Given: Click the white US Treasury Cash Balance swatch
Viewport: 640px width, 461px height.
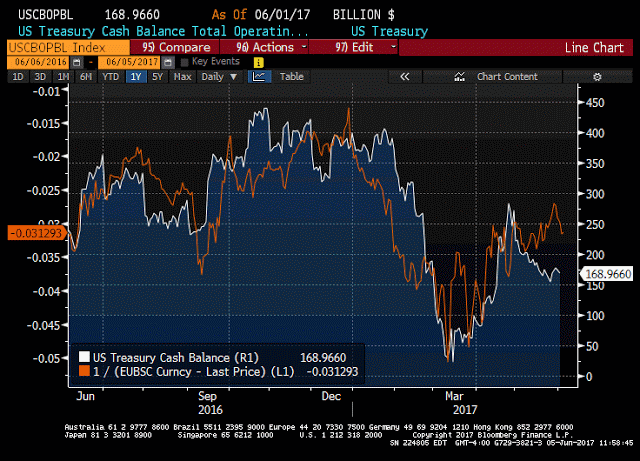Looking at the screenshot, I should [84, 356].
